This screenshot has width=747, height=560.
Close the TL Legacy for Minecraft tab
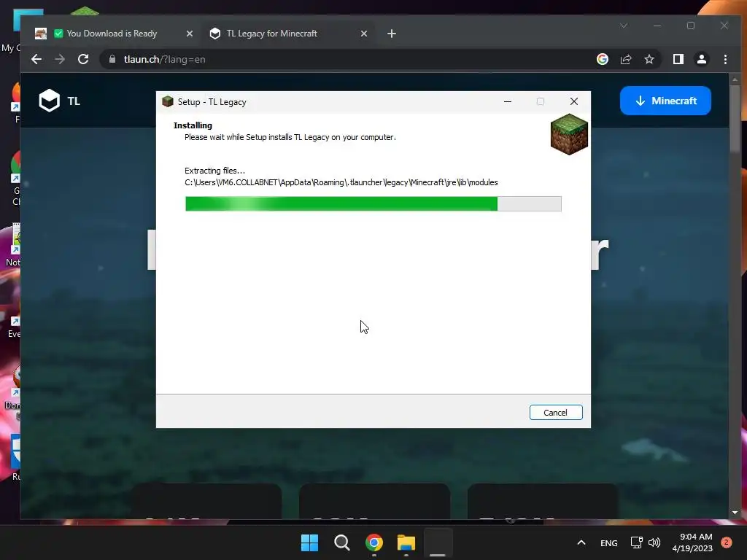pos(363,34)
